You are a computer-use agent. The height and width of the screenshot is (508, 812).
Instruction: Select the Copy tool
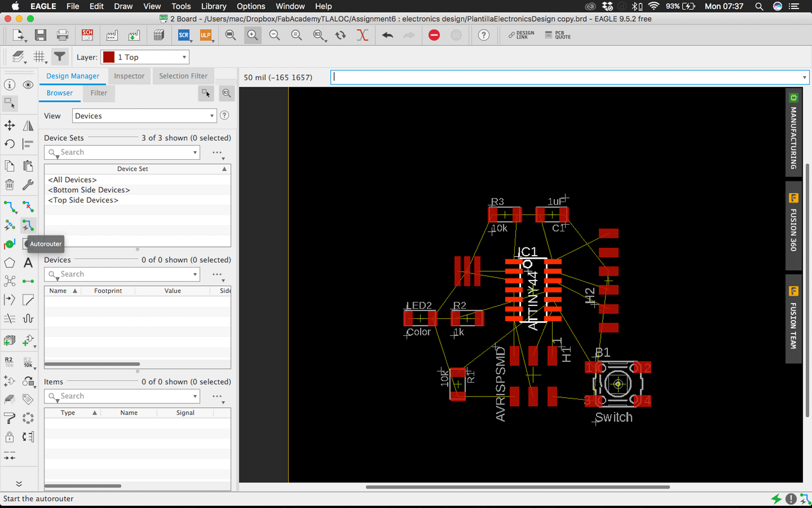(x=10, y=166)
